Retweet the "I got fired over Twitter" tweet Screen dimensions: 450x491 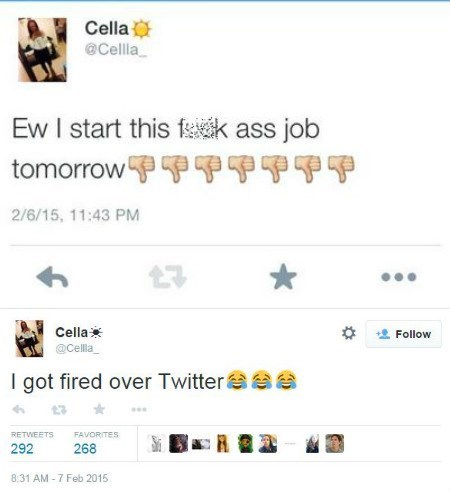[59, 409]
